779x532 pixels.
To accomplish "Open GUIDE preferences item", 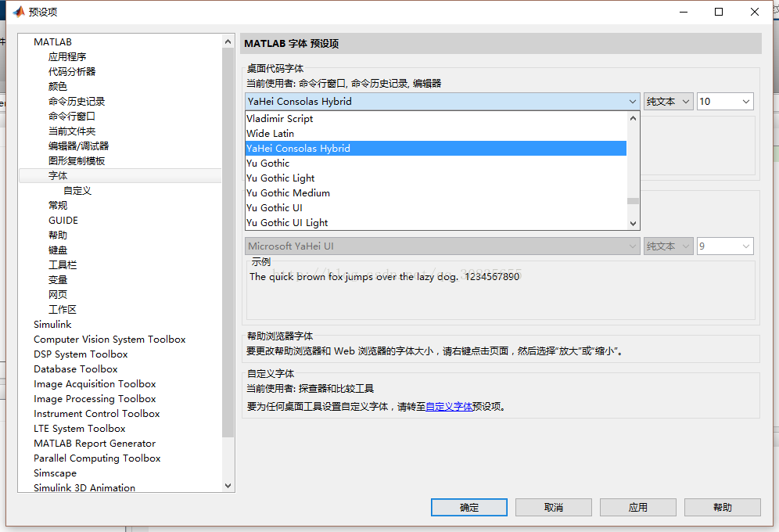I will (63, 220).
